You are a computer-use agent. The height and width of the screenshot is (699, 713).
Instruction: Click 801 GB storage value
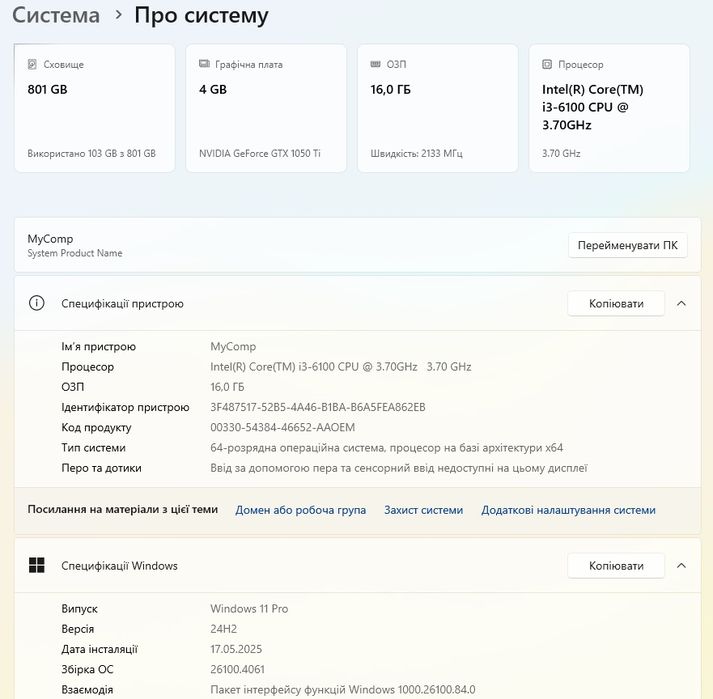coord(47,89)
